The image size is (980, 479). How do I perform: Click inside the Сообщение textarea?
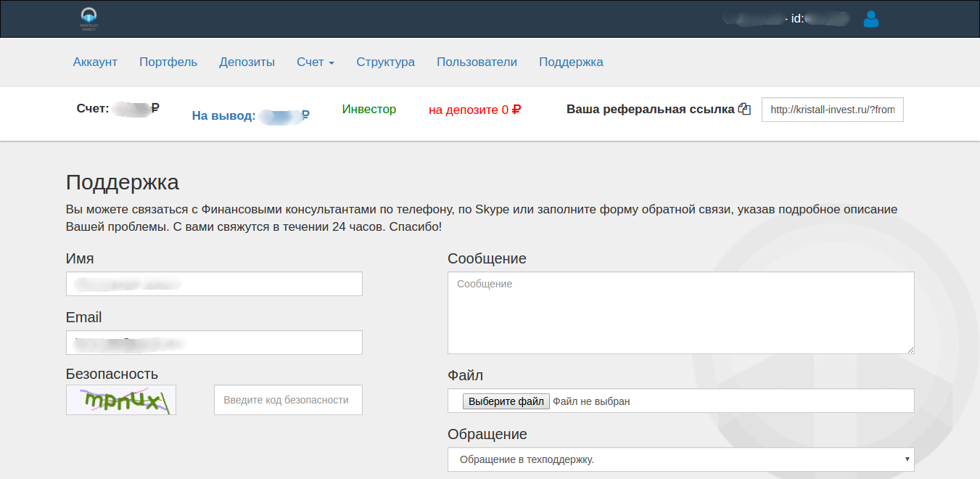[x=681, y=313]
